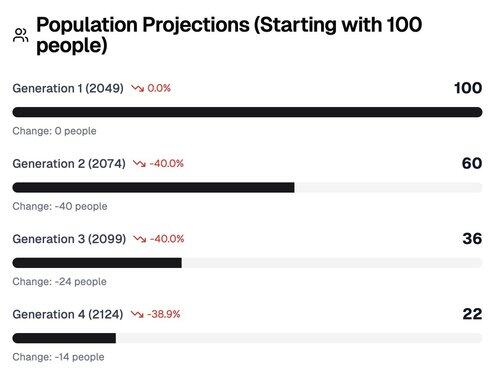Click the population value 100

(468, 88)
